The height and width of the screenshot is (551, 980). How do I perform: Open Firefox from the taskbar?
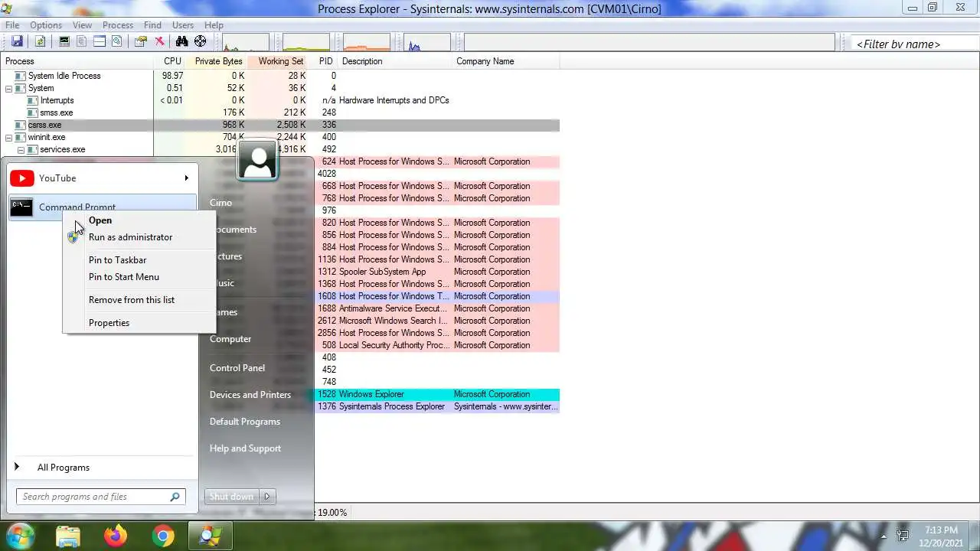[116, 536]
